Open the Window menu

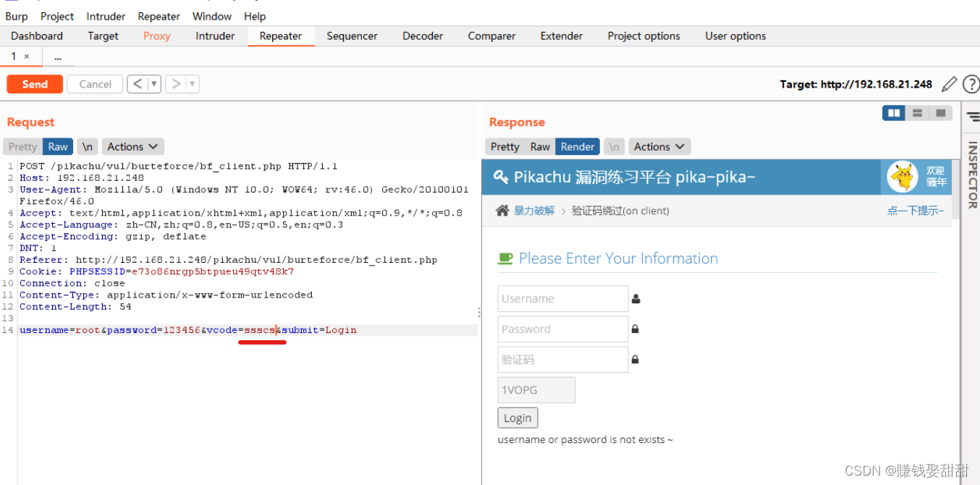[212, 16]
